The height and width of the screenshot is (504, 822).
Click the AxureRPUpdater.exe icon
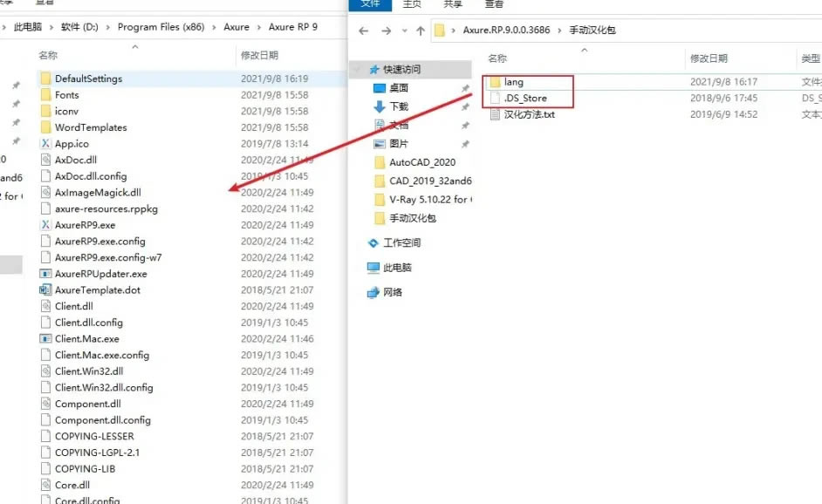(x=46, y=274)
